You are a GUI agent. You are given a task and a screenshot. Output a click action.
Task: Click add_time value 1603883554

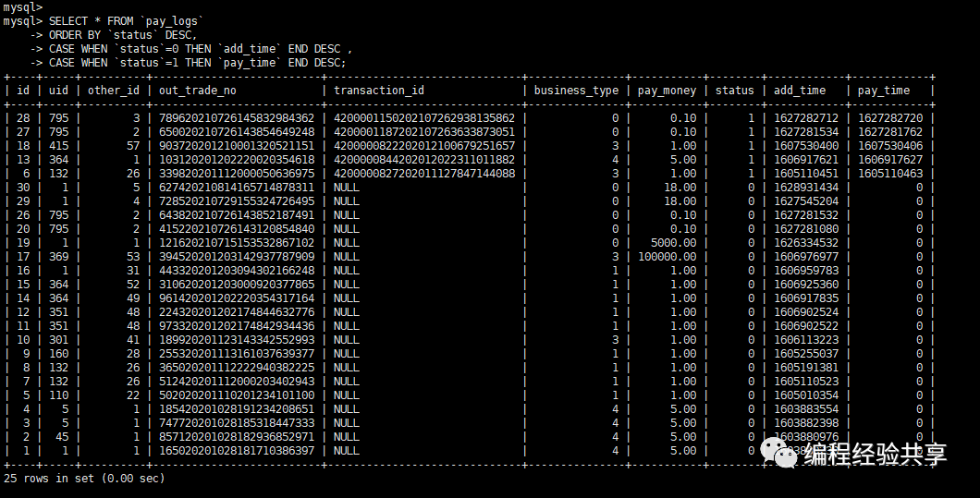click(x=806, y=409)
